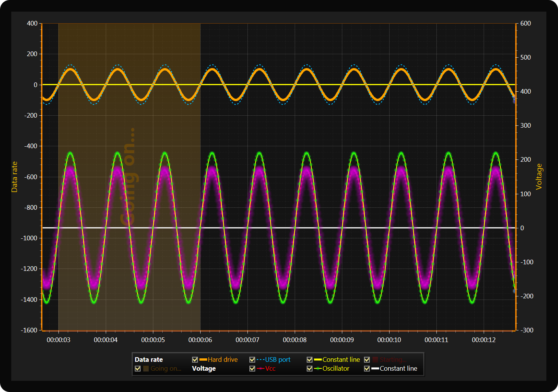Hide the Vcc series via its checkbox

[252, 369]
